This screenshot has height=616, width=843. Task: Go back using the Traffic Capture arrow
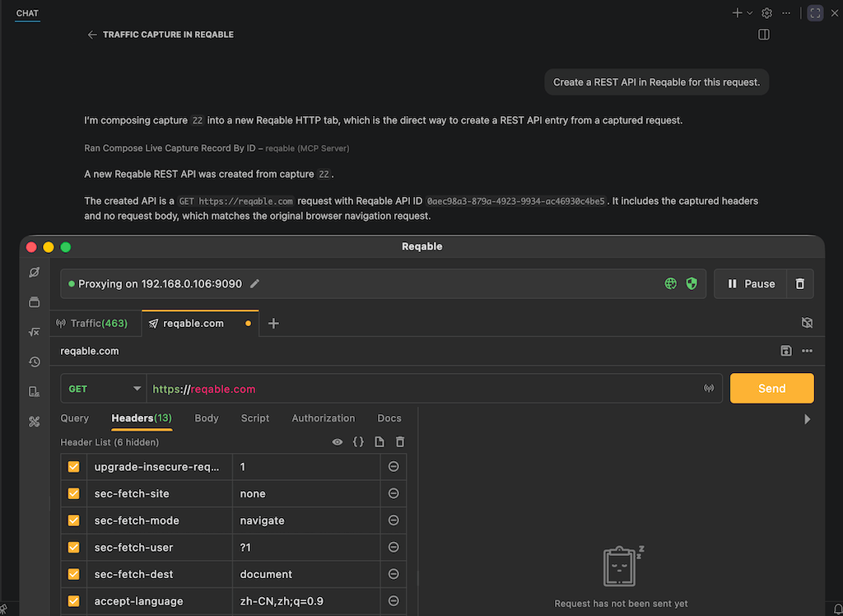[x=92, y=35]
